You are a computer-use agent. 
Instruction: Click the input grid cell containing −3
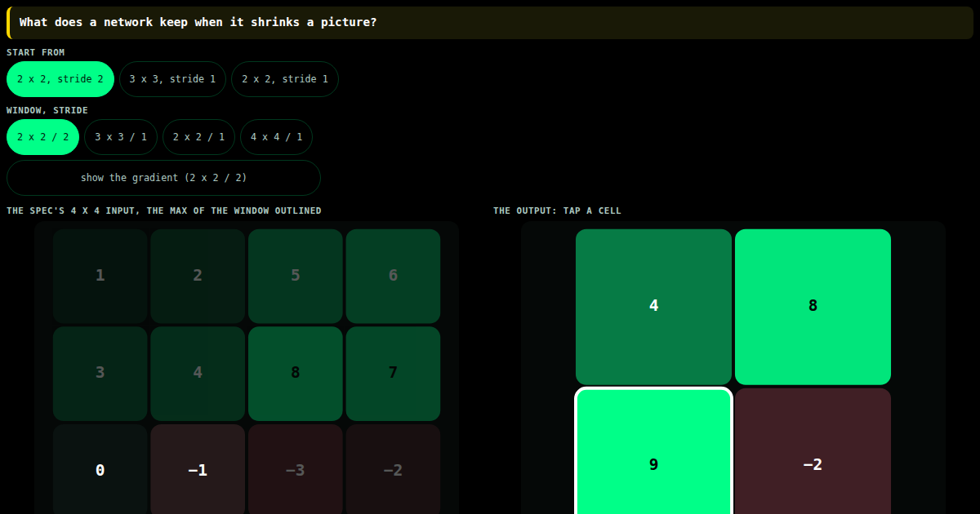296,469
